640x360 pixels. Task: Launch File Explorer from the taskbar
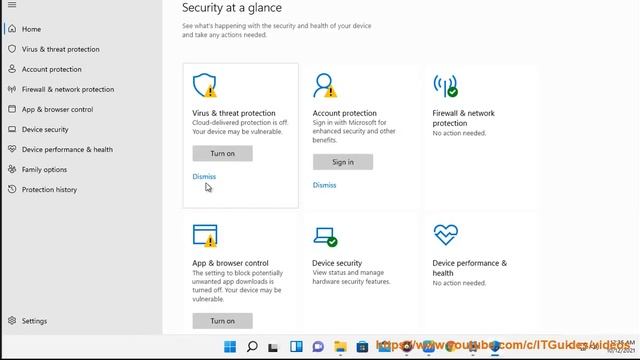point(340,347)
